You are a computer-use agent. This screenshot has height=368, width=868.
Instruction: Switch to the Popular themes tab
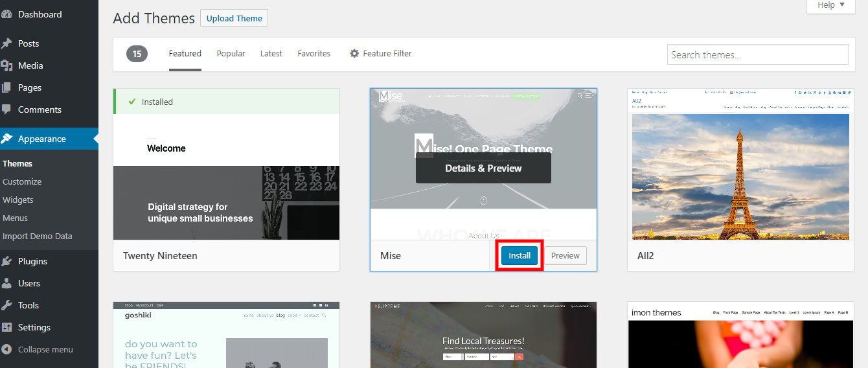(231, 54)
